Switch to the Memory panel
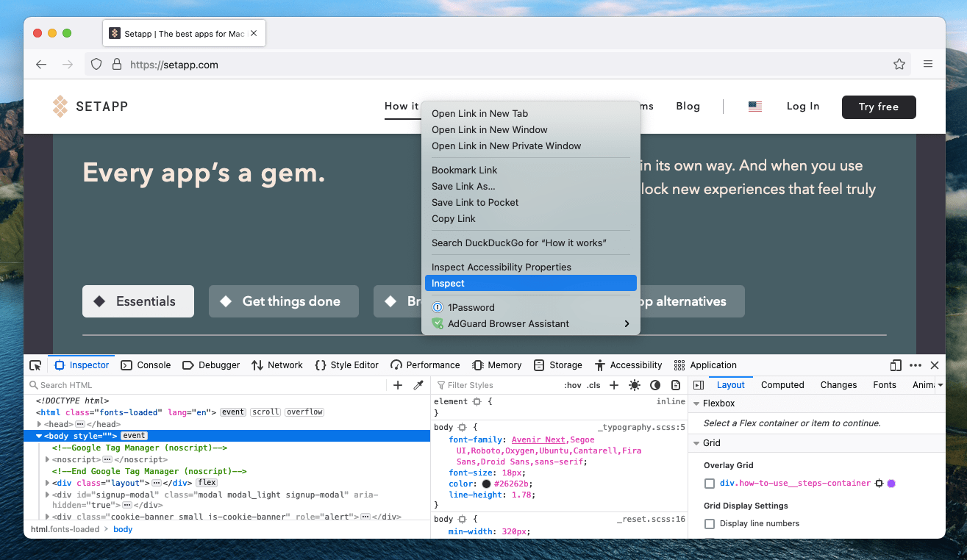The height and width of the screenshot is (560, 967). (497, 365)
